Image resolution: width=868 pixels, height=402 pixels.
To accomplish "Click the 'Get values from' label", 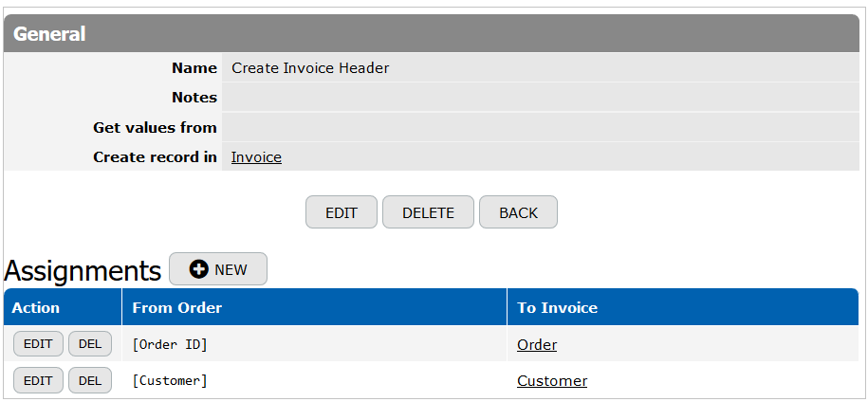I will pyautogui.click(x=155, y=128).
